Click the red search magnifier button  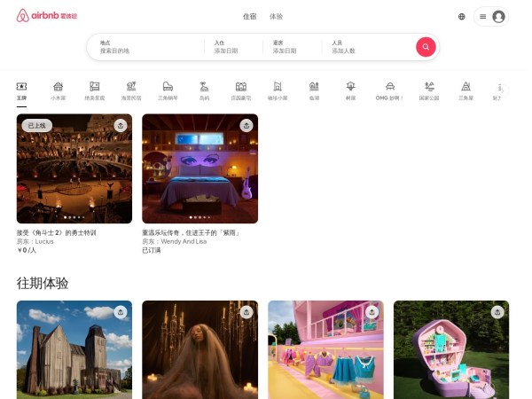[426, 47]
